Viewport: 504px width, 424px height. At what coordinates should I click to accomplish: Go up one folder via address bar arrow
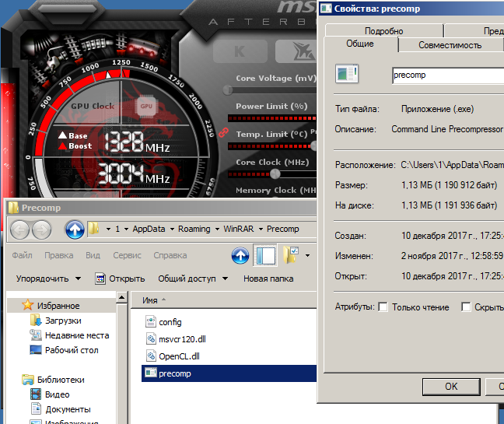[75, 230]
